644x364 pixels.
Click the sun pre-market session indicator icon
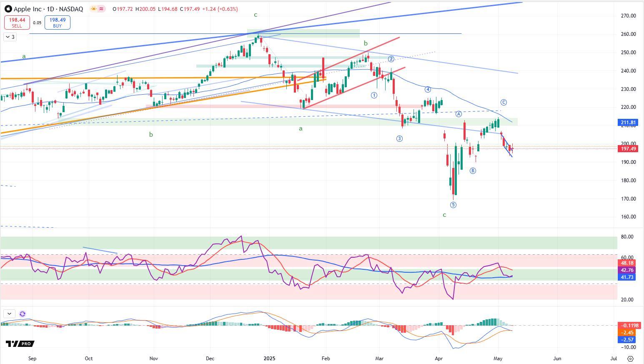(x=94, y=9)
